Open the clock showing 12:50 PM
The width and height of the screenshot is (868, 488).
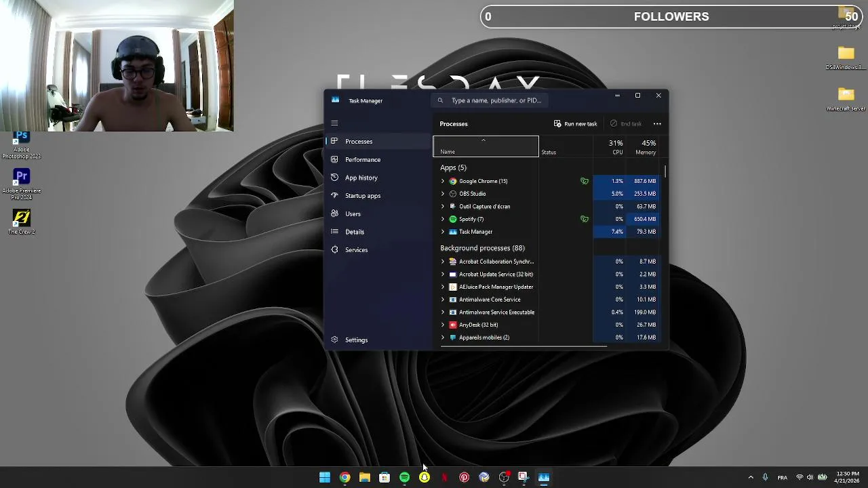[848, 477]
